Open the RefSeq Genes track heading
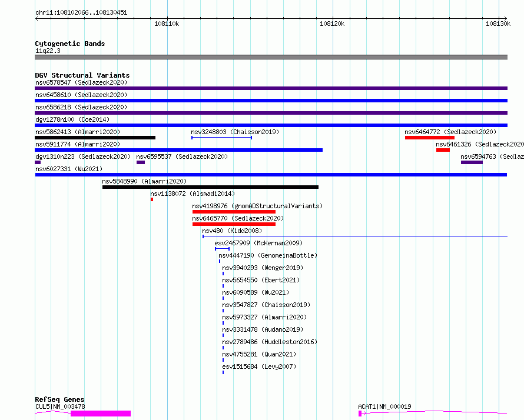The image size is (524, 420). 60,399
